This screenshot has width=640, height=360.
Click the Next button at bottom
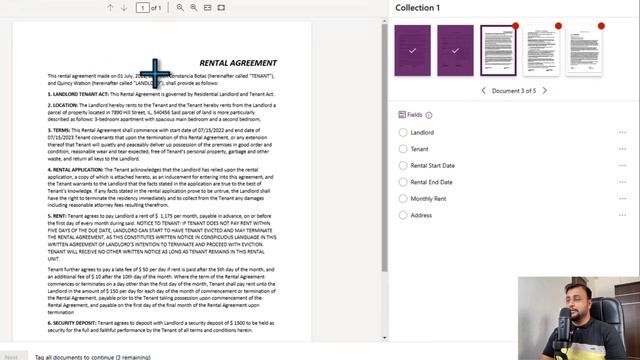coord(13,357)
